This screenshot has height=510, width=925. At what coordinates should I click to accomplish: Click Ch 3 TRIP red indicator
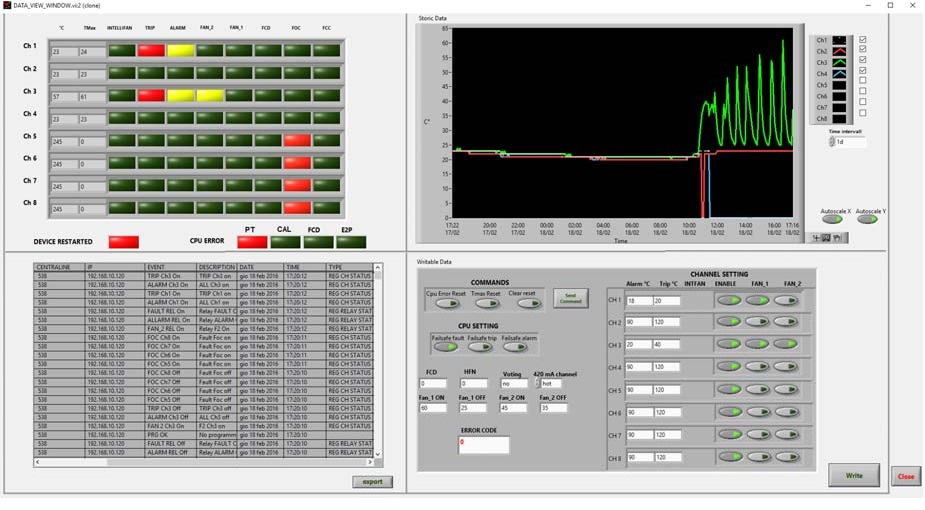click(152, 96)
